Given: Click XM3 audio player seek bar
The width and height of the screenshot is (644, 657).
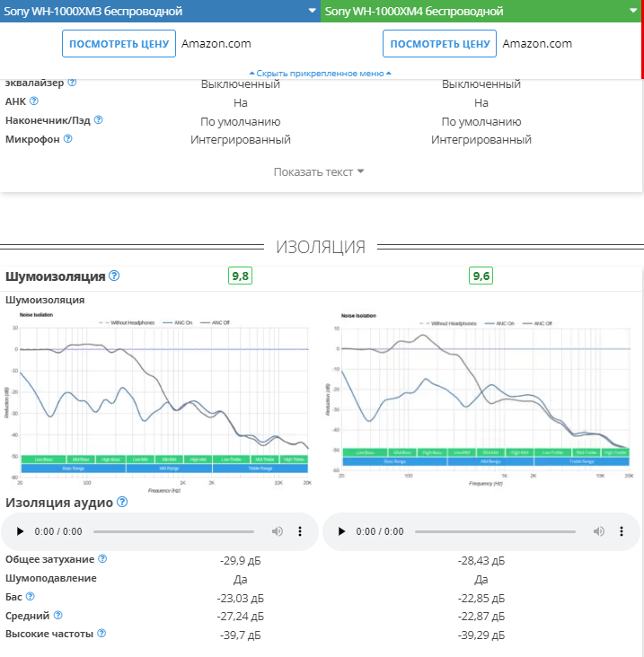Looking at the screenshot, I should [173, 531].
